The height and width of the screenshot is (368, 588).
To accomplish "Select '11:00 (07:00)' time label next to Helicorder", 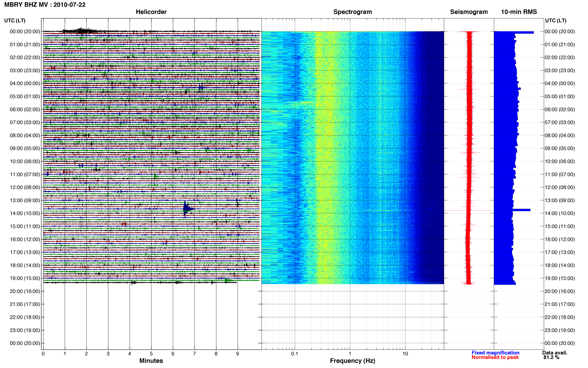I will point(25,174).
